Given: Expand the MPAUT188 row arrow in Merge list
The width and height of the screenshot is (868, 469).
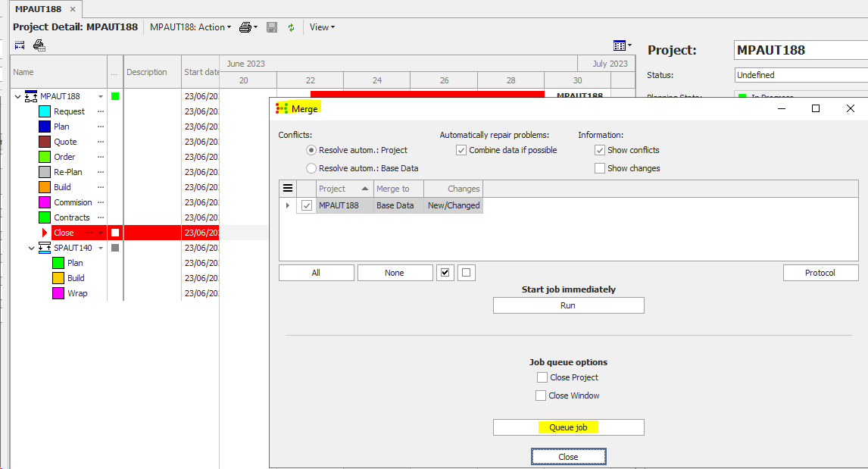Looking at the screenshot, I should click(287, 205).
